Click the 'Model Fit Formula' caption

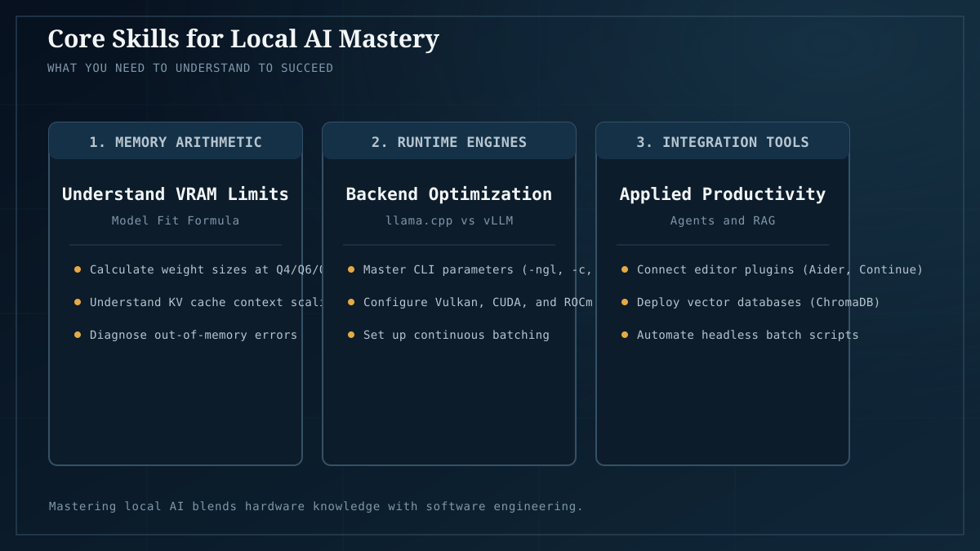176,220
